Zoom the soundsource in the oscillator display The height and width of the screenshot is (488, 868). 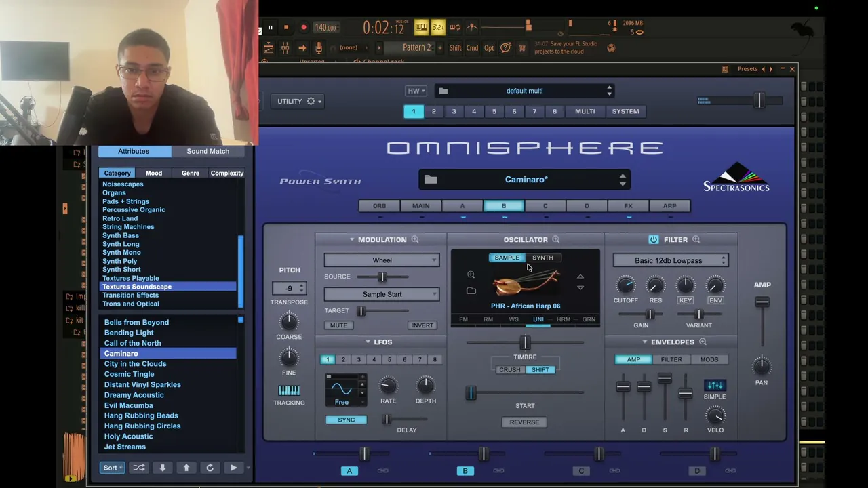[x=471, y=274]
